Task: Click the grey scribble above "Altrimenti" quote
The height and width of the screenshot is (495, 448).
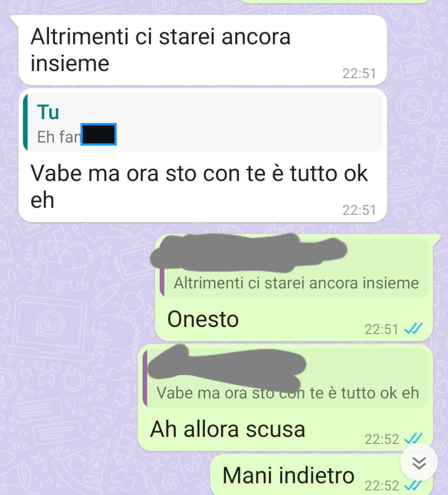Action: pos(248,253)
